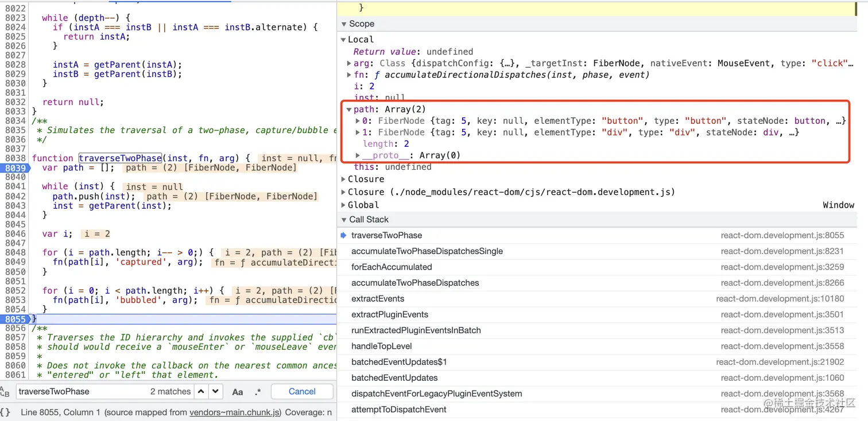Open the react-dom.development.js:3568 link

782,393
